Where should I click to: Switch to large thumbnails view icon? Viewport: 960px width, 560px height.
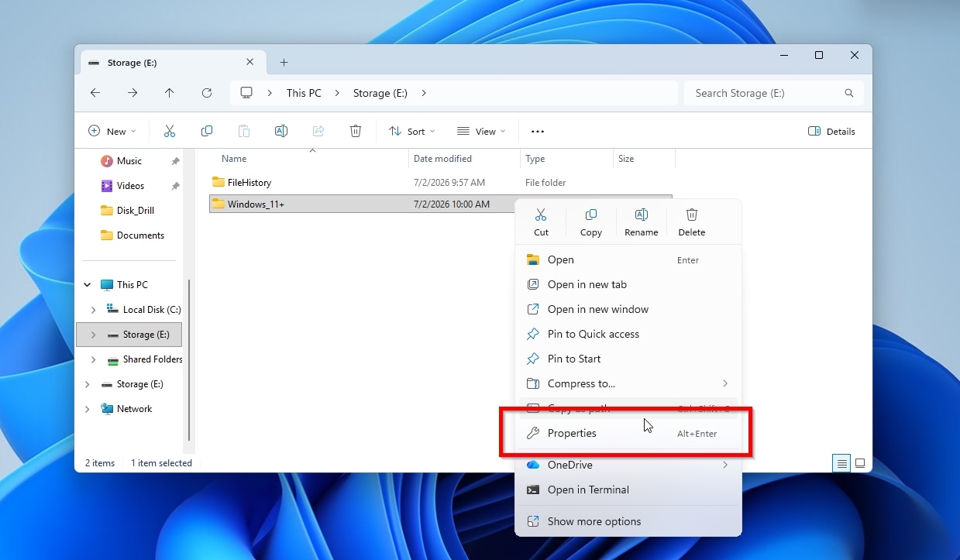pos(860,463)
